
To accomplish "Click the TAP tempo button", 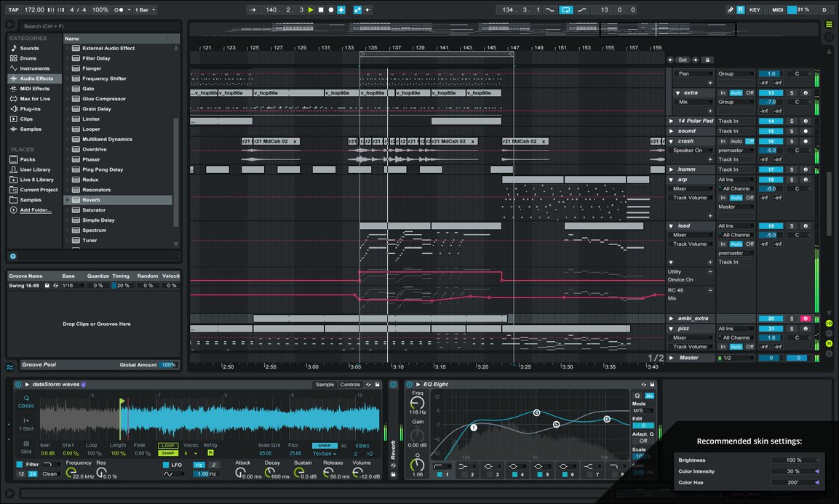I will pos(13,10).
